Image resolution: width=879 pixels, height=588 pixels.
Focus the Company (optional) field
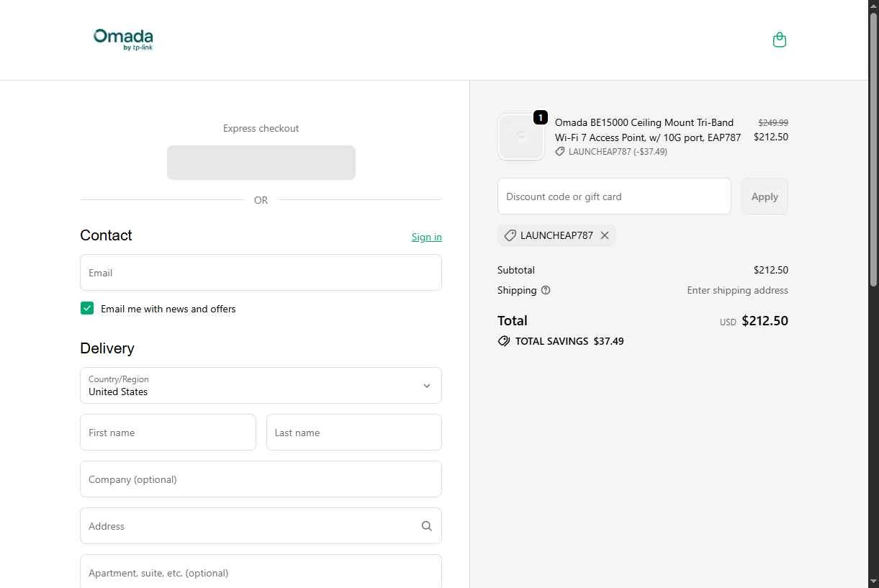(261, 479)
